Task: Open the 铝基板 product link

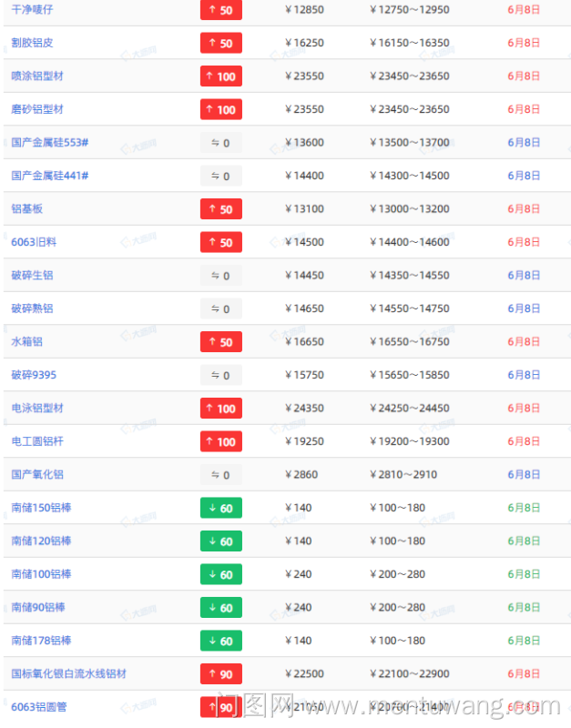Action: coord(27,208)
